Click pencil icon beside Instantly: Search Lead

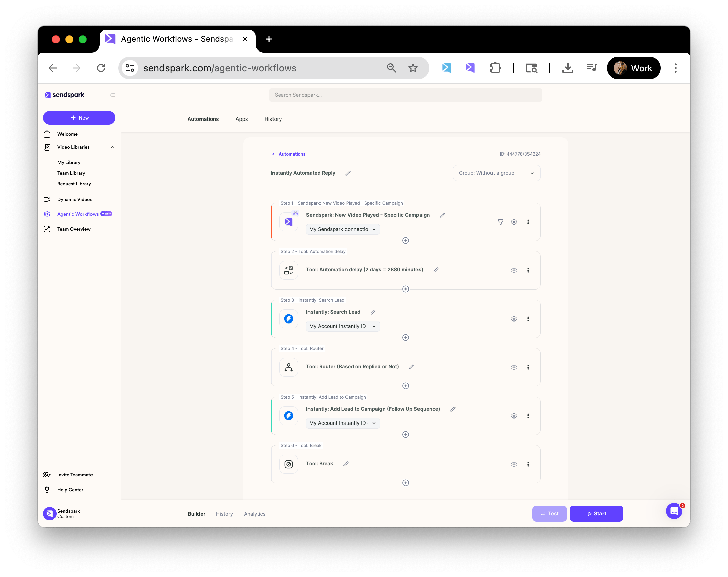tap(373, 312)
